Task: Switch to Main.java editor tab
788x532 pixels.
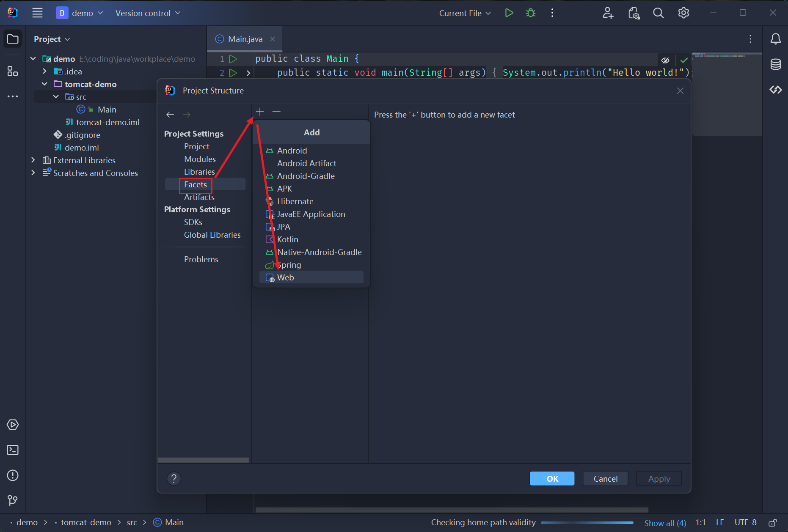Action: tap(245, 39)
